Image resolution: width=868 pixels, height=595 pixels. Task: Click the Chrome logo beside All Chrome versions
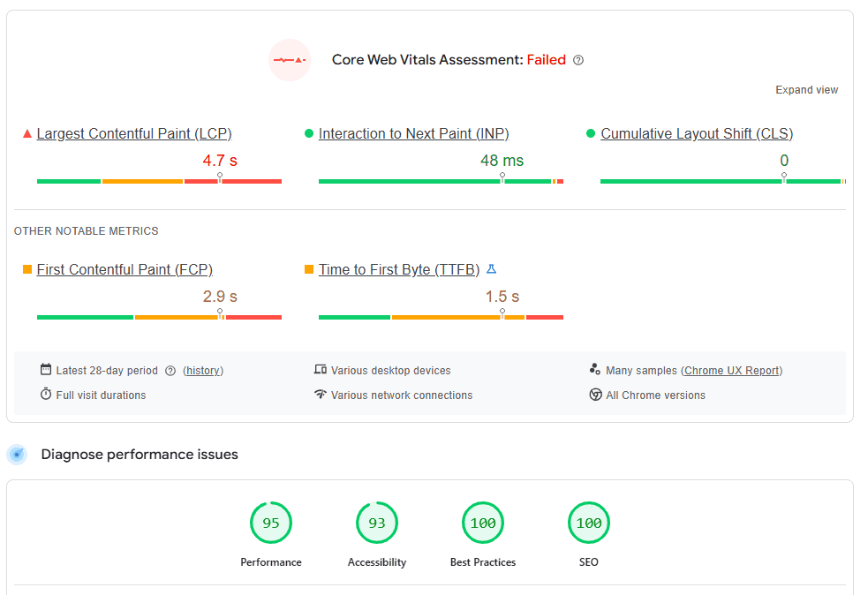click(596, 395)
